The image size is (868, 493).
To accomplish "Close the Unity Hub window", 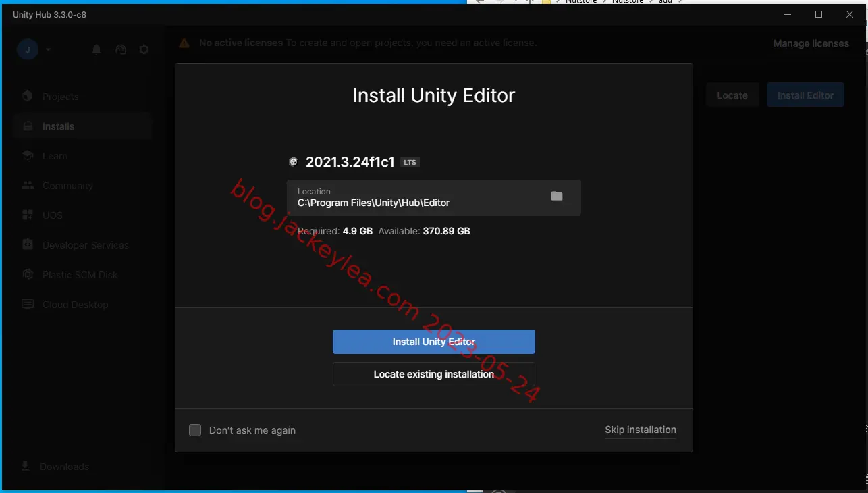I will click(x=849, y=14).
